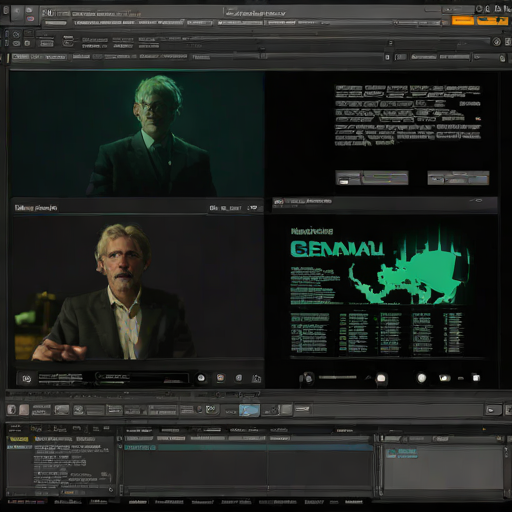Click the white rounded square under the green map viewer

381,378
